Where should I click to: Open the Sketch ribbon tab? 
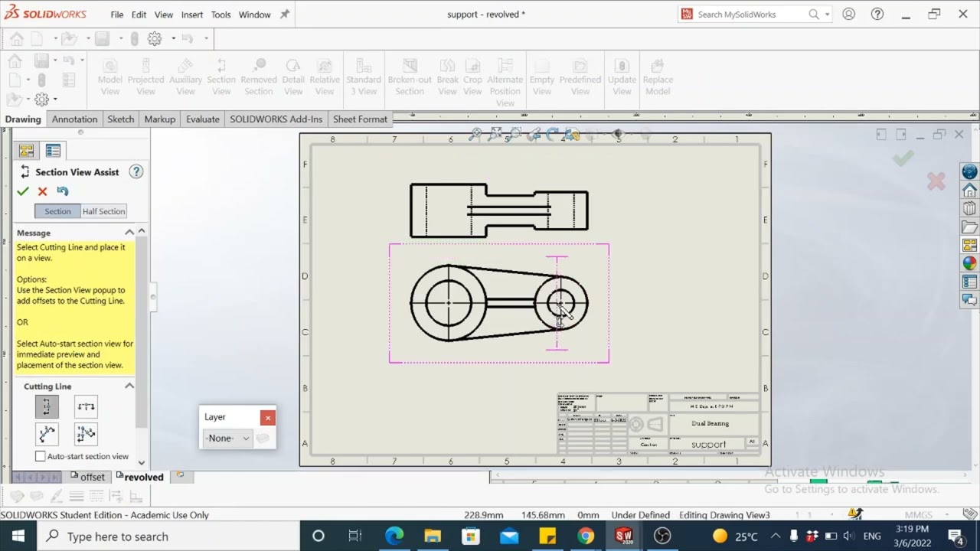tap(120, 119)
